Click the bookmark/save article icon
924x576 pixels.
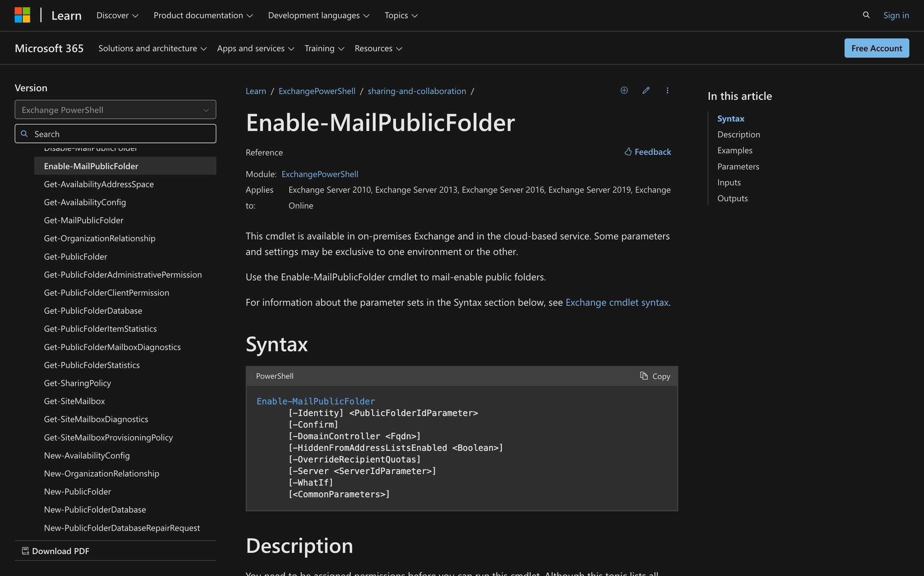point(623,91)
